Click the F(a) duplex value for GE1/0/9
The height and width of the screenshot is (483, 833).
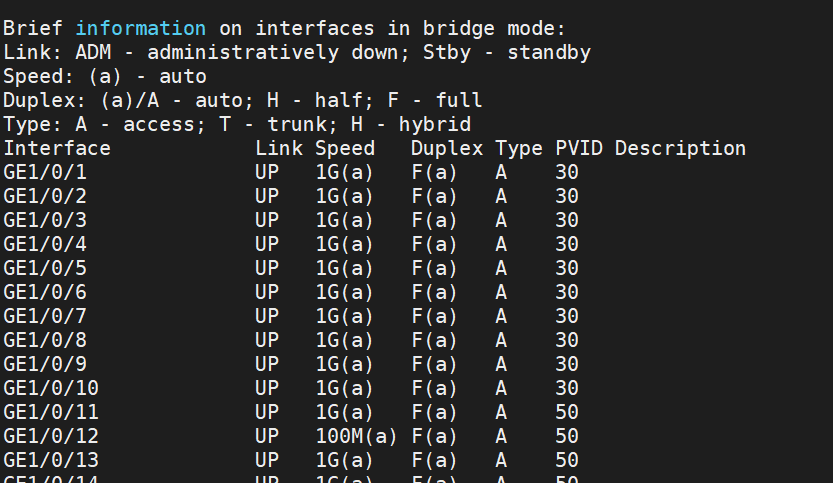[434, 364]
